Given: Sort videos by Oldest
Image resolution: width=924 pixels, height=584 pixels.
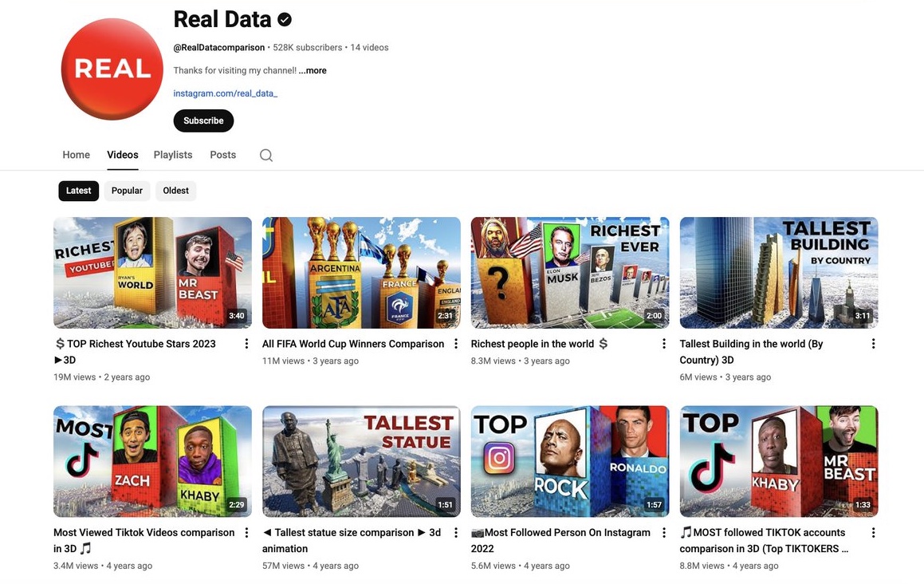Looking at the screenshot, I should pyautogui.click(x=175, y=191).
